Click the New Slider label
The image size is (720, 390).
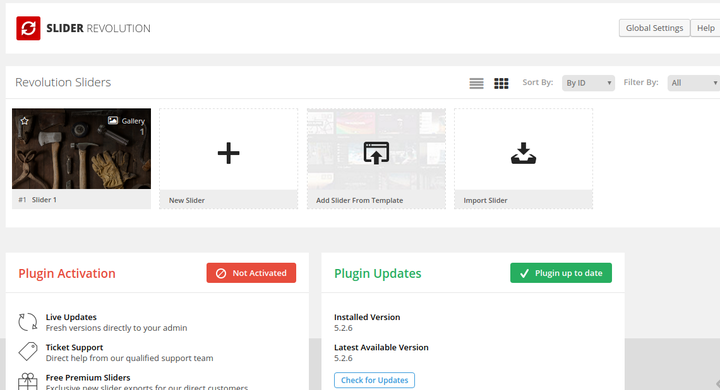coord(186,200)
